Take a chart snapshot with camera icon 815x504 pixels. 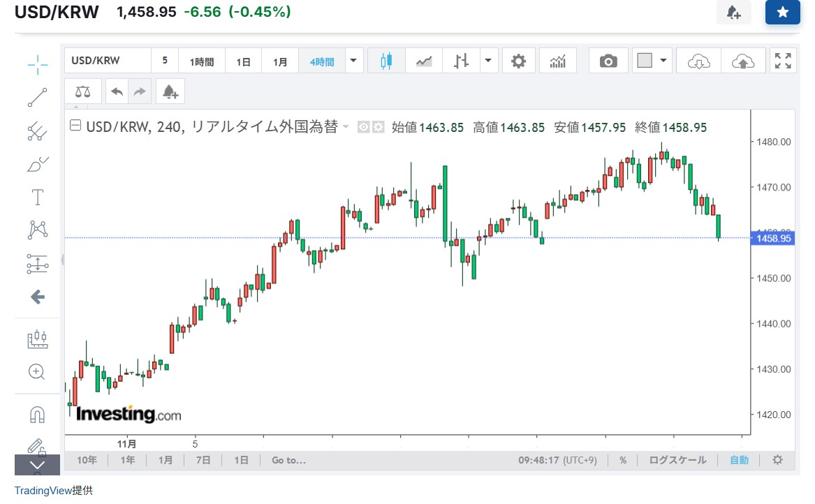point(608,61)
